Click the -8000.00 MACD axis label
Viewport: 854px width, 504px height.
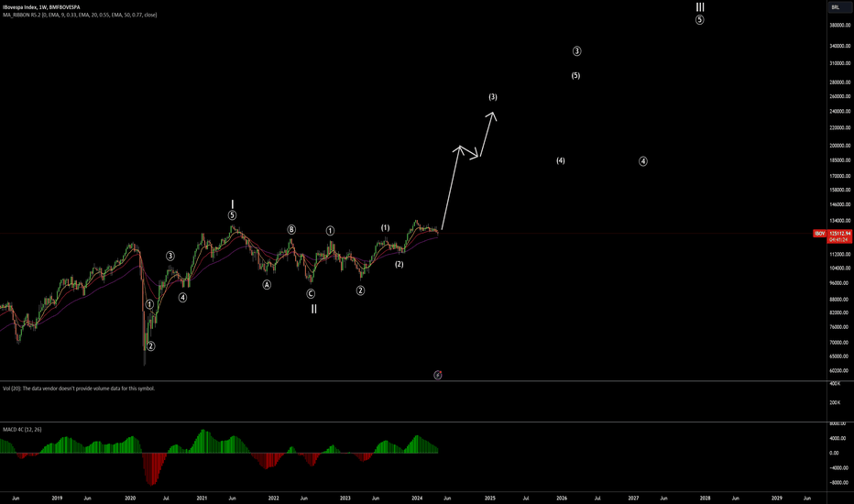838,482
